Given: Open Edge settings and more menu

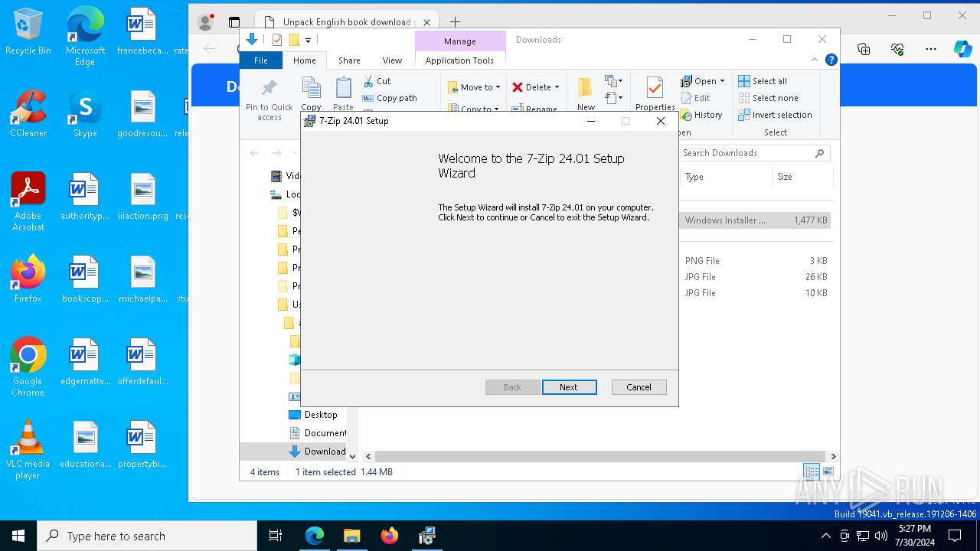Looking at the screenshot, I should (931, 49).
